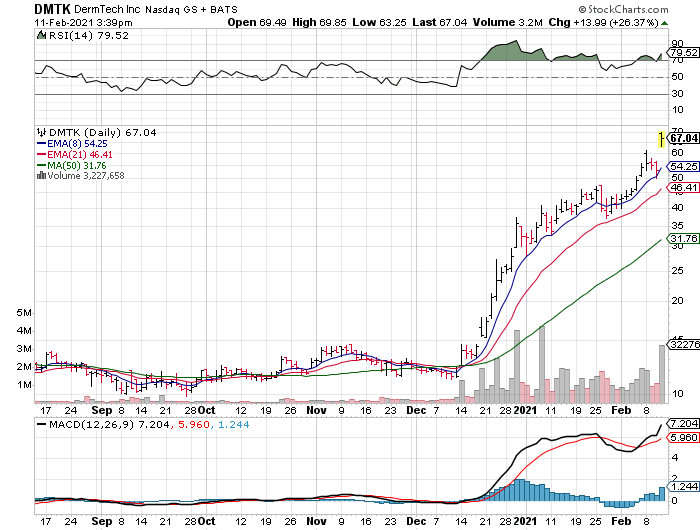The width and height of the screenshot is (700, 530).
Task: Click the Chg +13.99 (+26.37%) value
Action: 604,22
